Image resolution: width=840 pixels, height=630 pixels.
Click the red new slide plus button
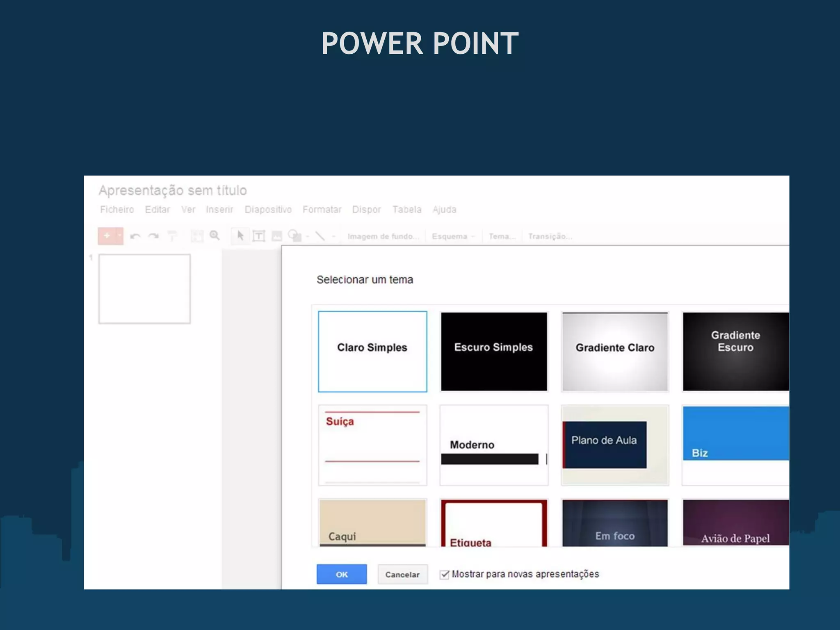[x=107, y=236]
